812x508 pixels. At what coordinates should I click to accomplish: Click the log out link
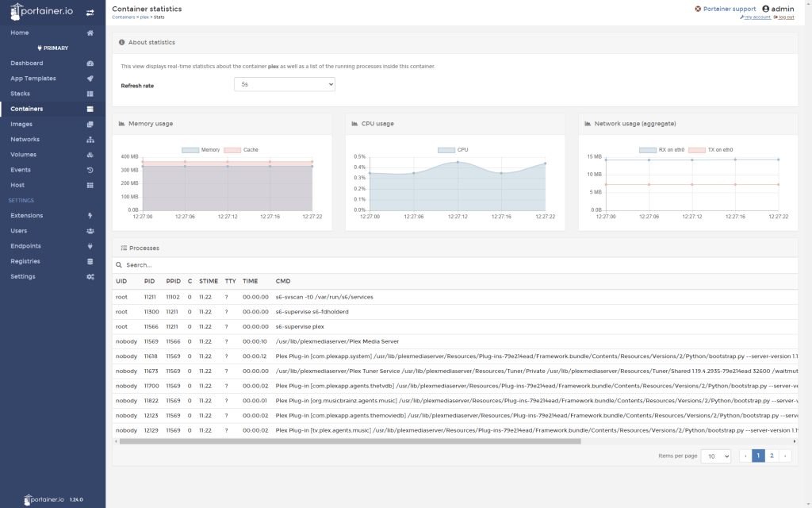[785, 17]
